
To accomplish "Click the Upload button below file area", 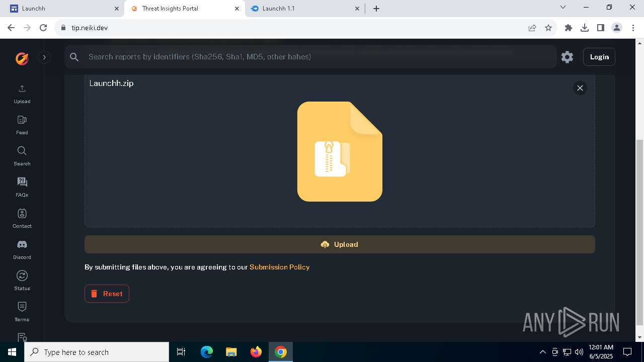I will [x=340, y=244].
